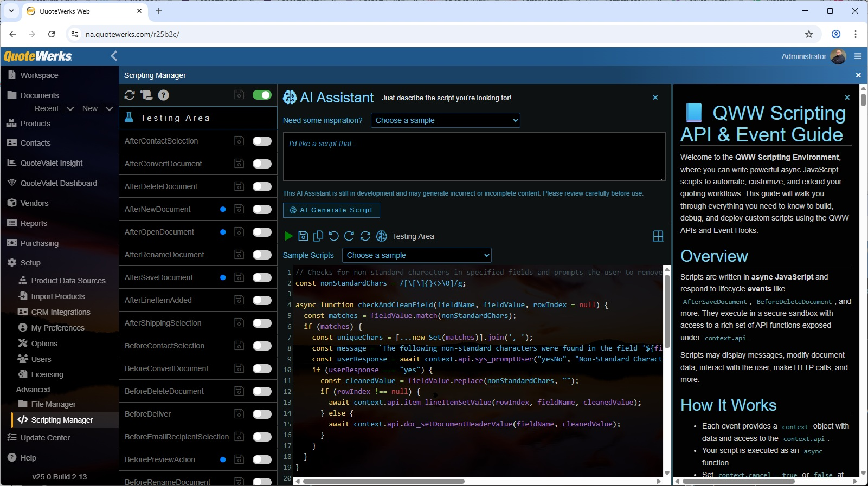The width and height of the screenshot is (868, 486).
Task: Go to QuoteValet Dashboard in the sidebar
Action: pyautogui.click(x=59, y=183)
